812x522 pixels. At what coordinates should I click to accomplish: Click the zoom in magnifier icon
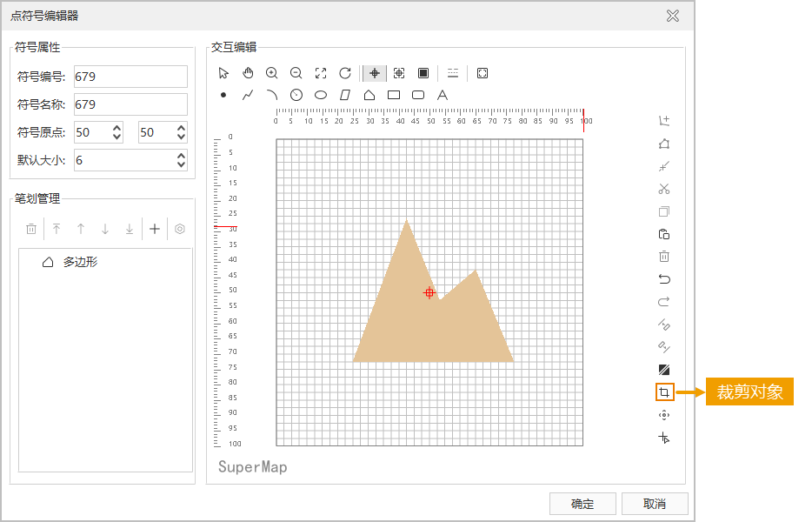click(x=272, y=73)
